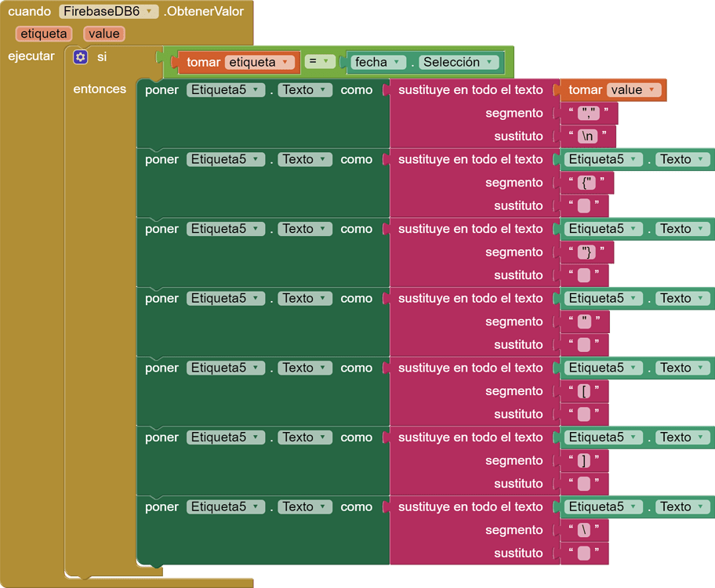Select the last poner Etiqueta5 block's como label
The height and width of the screenshot is (588, 715).
point(356,507)
